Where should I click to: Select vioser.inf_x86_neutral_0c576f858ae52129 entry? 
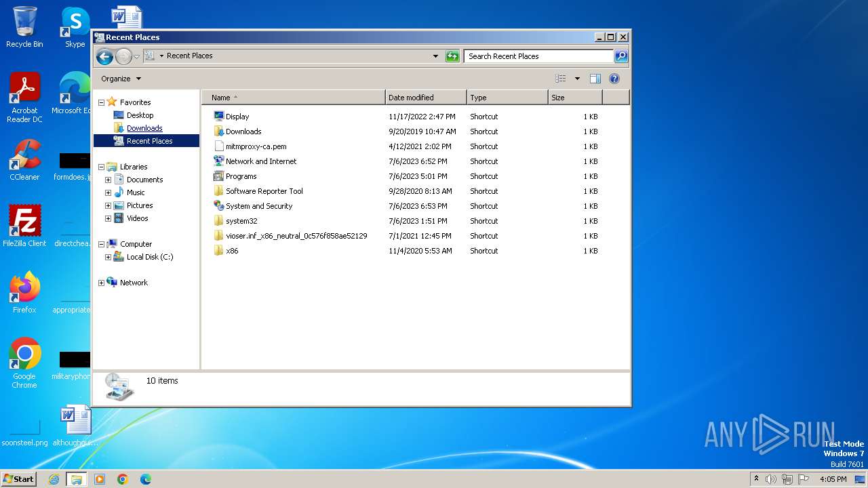click(x=296, y=236)
